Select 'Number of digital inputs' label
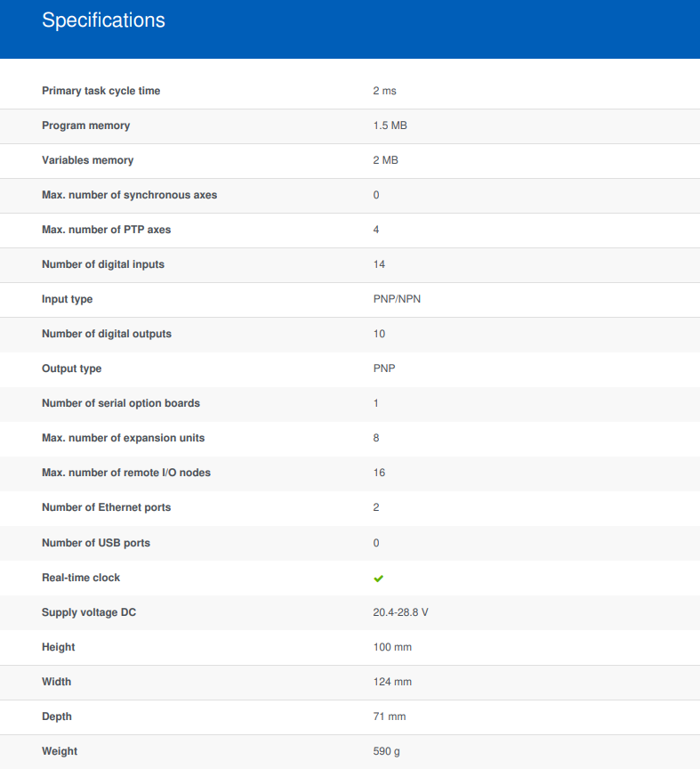Viewport: 700px width, 769px height. click(103, 264)
